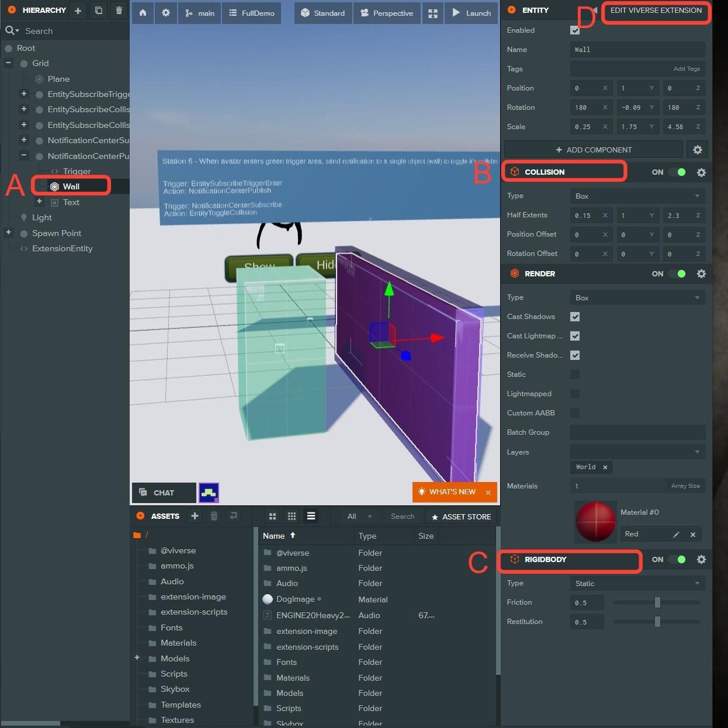This screenshot has height=728, width=728.
Task: Open the Collision Type Box dropdown
Action: point(637,196)
